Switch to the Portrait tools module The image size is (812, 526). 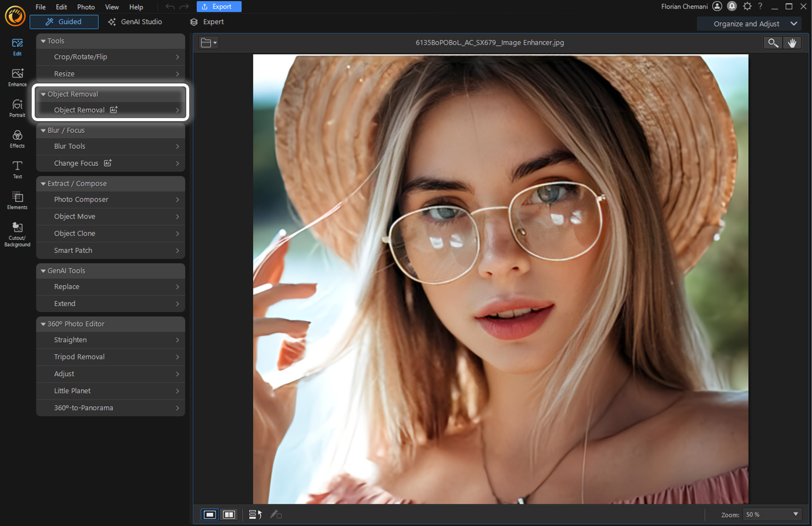[17, 108]
